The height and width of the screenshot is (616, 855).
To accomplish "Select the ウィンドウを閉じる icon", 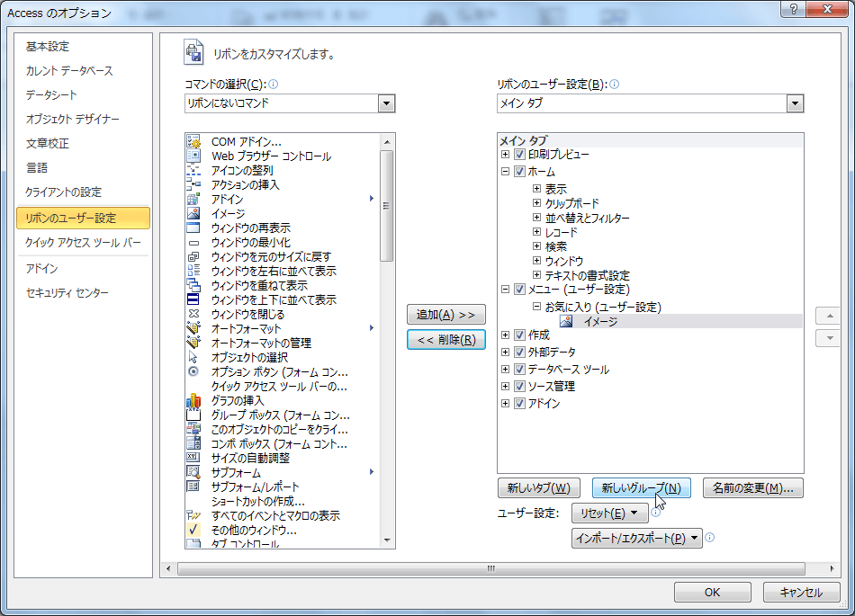I will point(193,314).
